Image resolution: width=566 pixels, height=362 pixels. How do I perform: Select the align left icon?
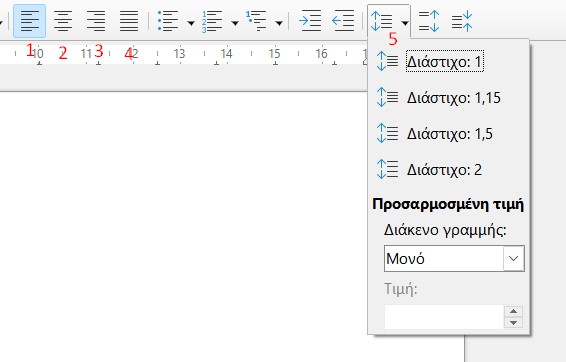[30, 21]
